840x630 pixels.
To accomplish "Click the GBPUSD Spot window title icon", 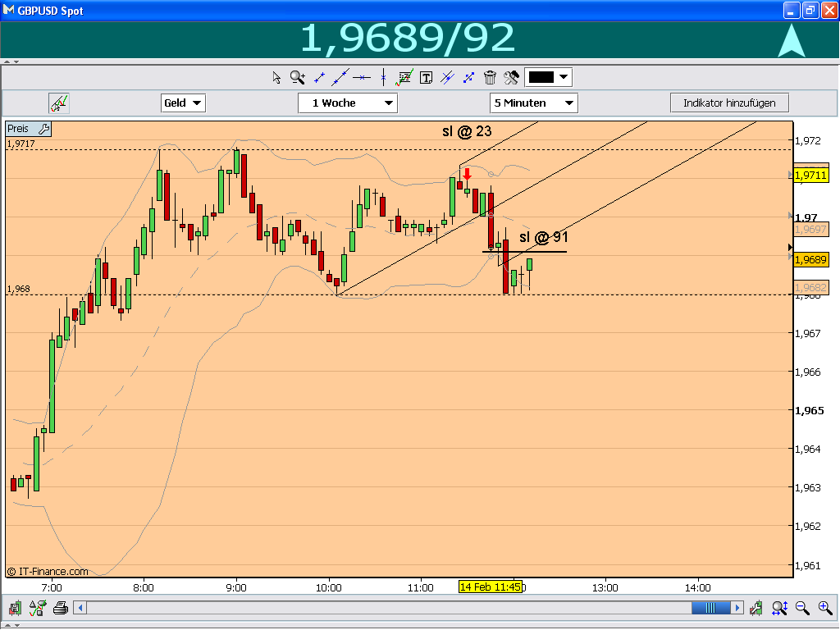I will point(8,10).
